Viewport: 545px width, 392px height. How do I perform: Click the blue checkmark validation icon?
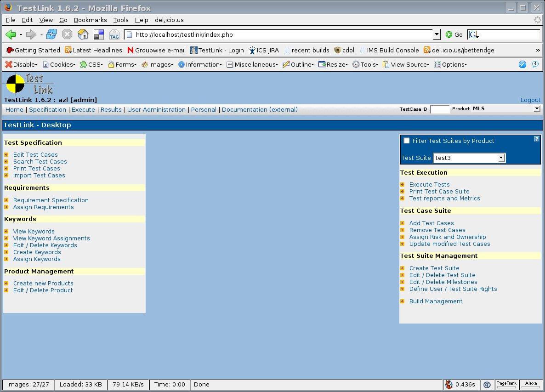point(522,64)
